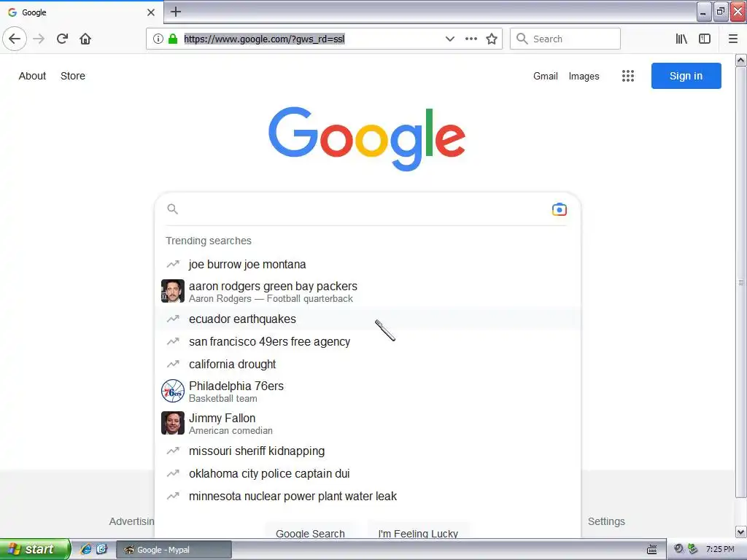This screenshot has width=747, height=560.
Task: Open Settings in the page footer
Action: tap(606, 521)
